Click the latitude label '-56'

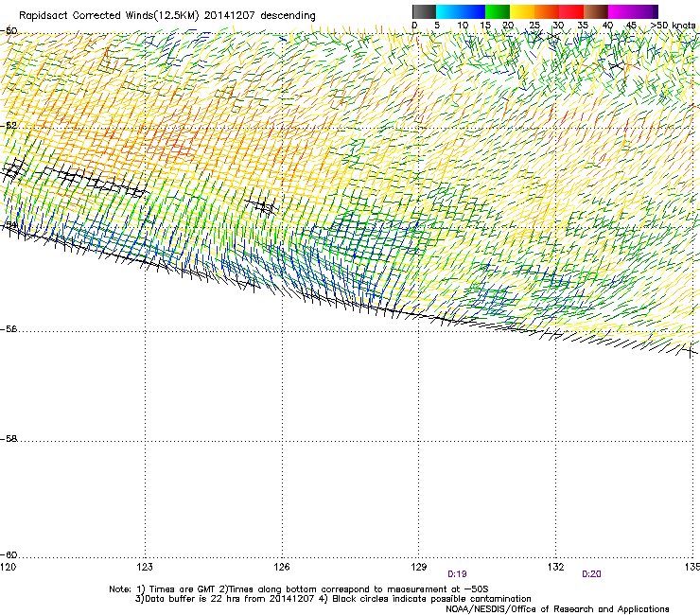tap(9, 329)
